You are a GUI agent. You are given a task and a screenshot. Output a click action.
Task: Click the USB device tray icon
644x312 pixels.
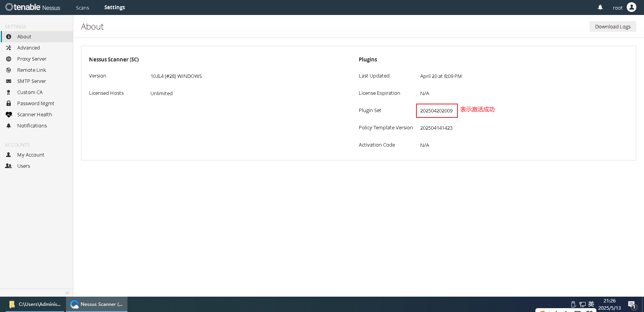[573, 304]
